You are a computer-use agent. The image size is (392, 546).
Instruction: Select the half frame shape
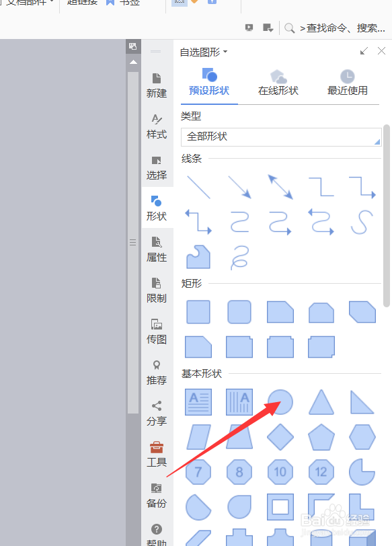pyautogui.click(x=321, y=507)
